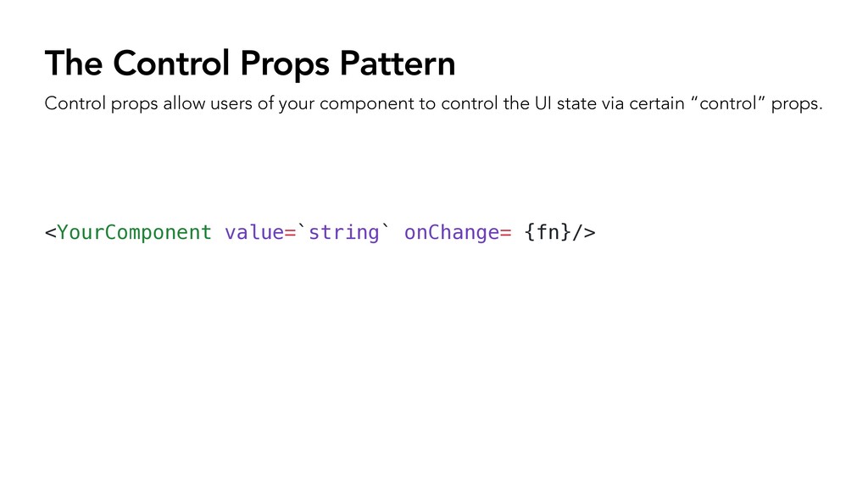Click the word 'component' in the subtitle
The image size is (868, 488).
[x=366, y=104]
